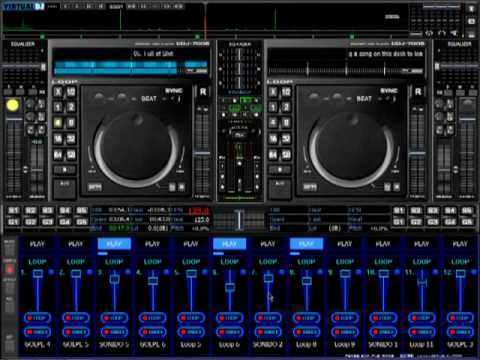Set a 1-beat loop on the right deck
This screenshot has height=360, width=480.
[x=273, y=107]
